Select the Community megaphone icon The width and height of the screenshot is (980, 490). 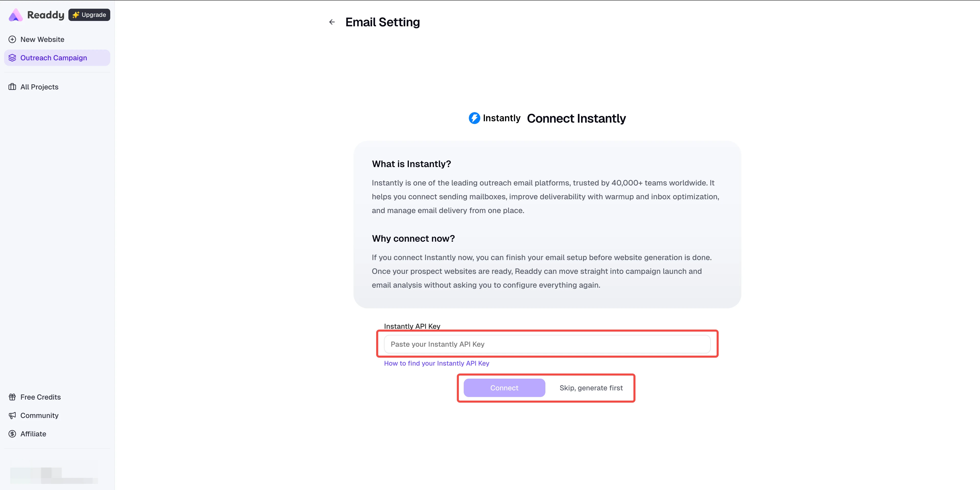(12, 415)
